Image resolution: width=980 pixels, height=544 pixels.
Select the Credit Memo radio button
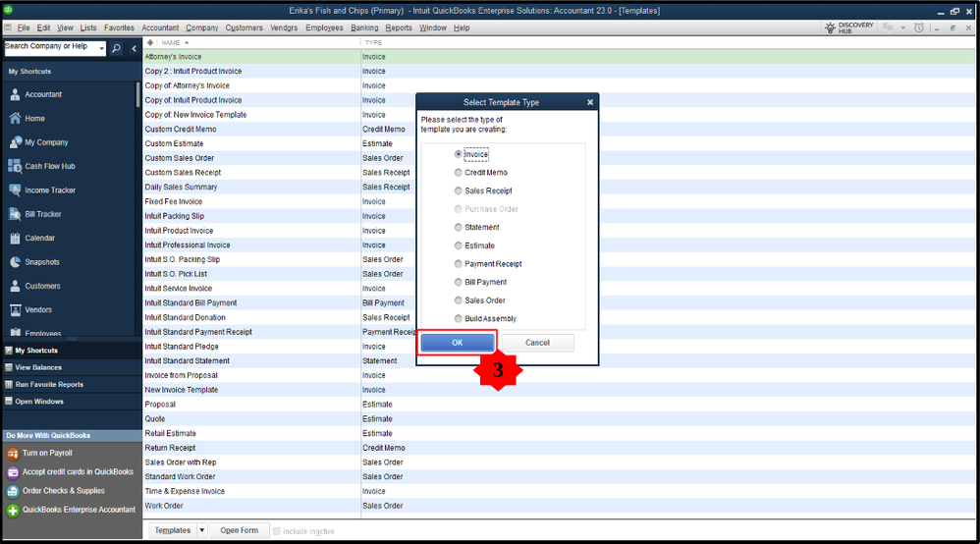tap(459, 173)
